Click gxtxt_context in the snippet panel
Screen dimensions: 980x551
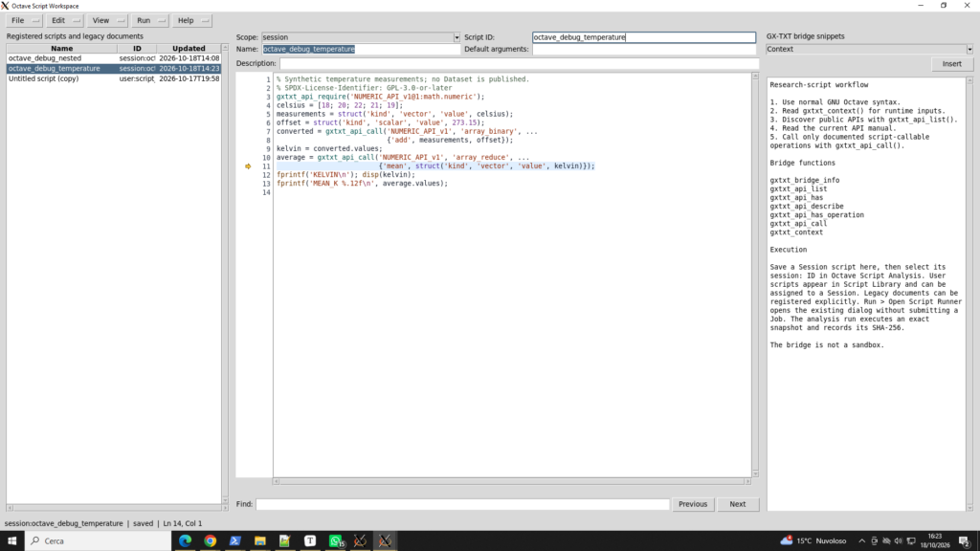click(x=796, y=232)
